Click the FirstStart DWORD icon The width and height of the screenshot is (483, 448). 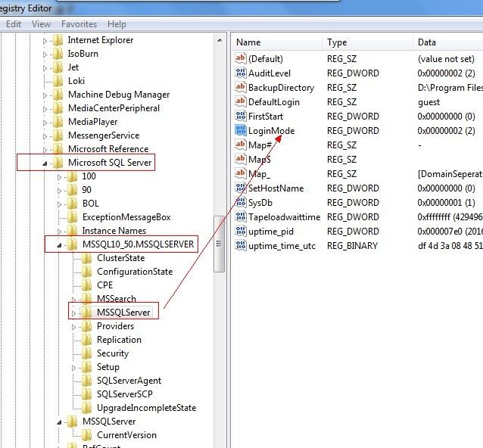(x=241, y=116)
